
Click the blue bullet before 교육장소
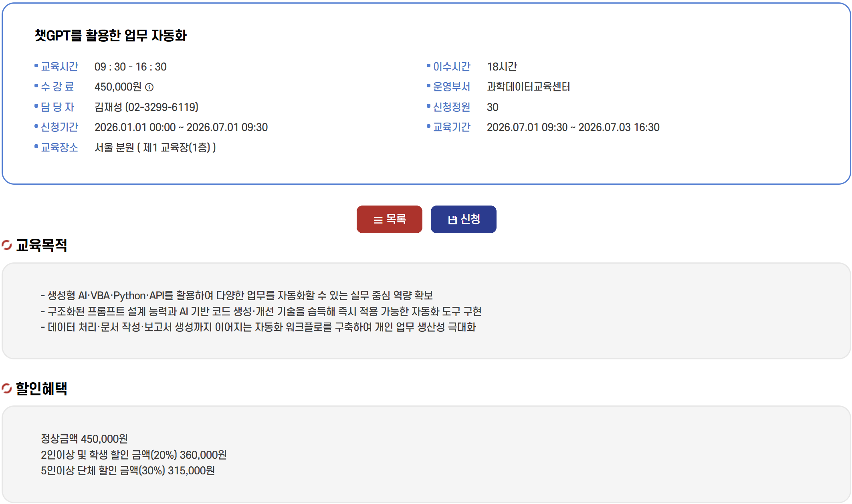pyautogui.click(x=36, y=147)
